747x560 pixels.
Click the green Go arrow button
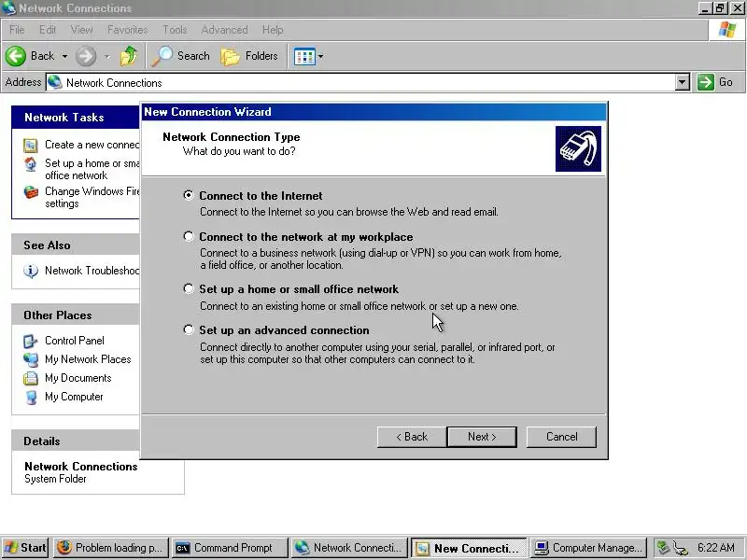[x=705, y=82]
